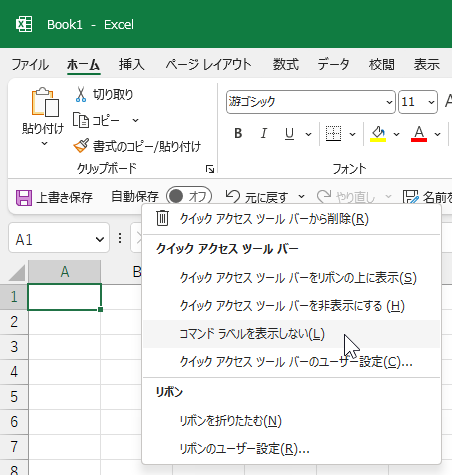Click the コピー copy icon
This screenshot has height=475, width=452.
81,120
